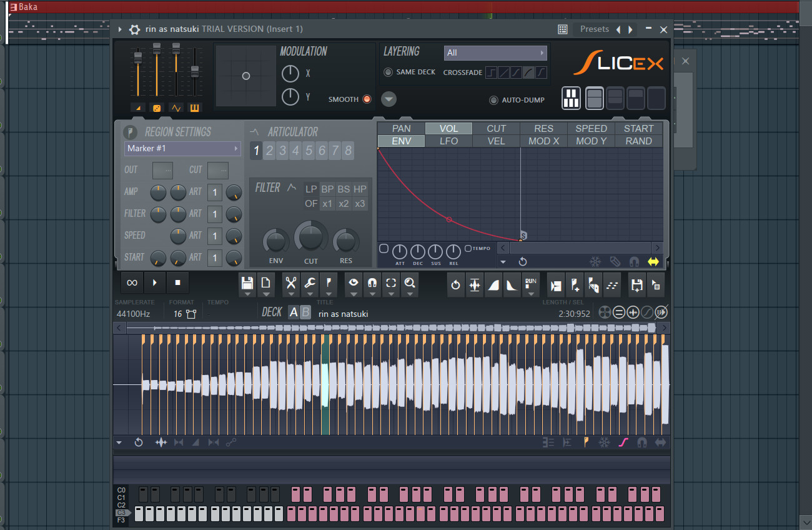Click the Slicex plugin settings gear icon

tap(134, 29)
